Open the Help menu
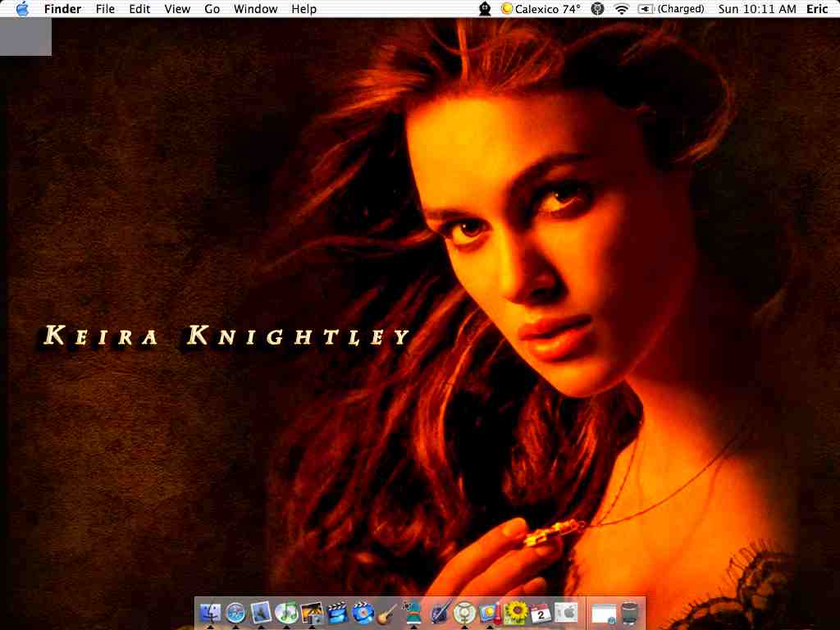Image resolution: width=840 pixels, height=630 pixels. [304, 9]
